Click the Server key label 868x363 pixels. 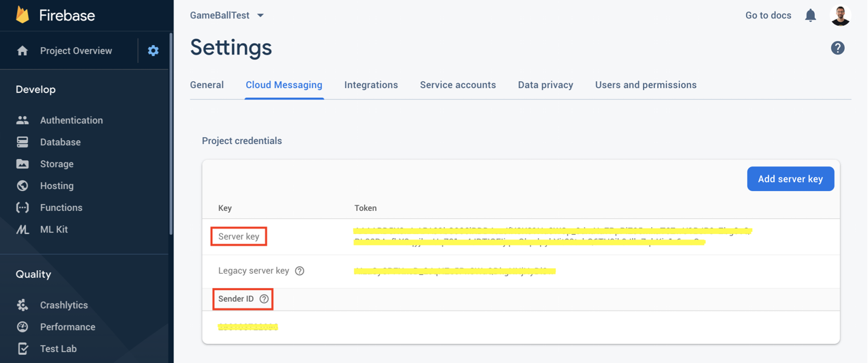click(x=239, y=236)
